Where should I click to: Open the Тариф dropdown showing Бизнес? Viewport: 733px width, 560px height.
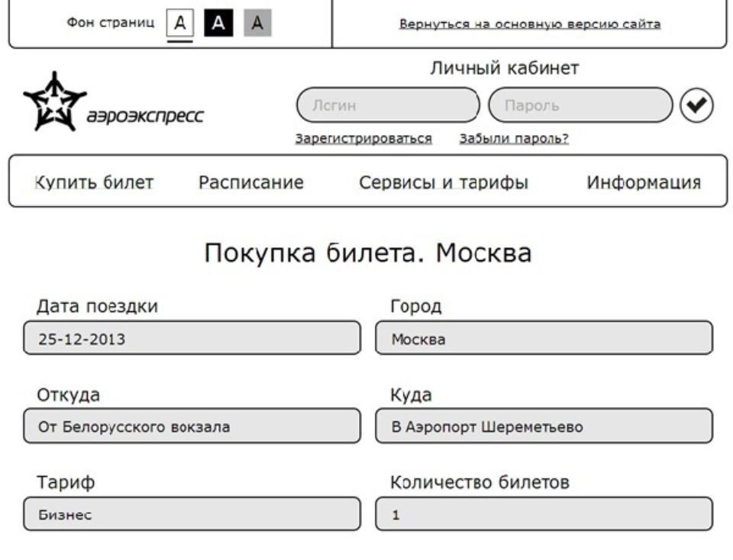192,513
